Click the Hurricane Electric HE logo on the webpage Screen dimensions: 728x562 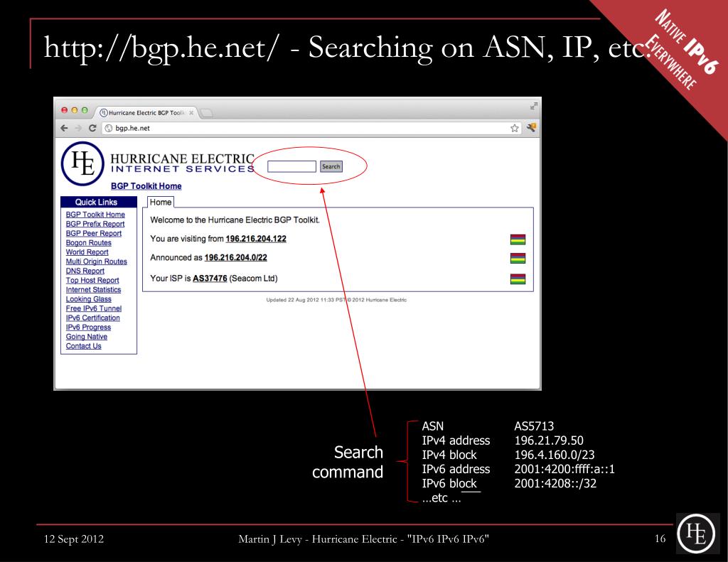click(82, 163)
